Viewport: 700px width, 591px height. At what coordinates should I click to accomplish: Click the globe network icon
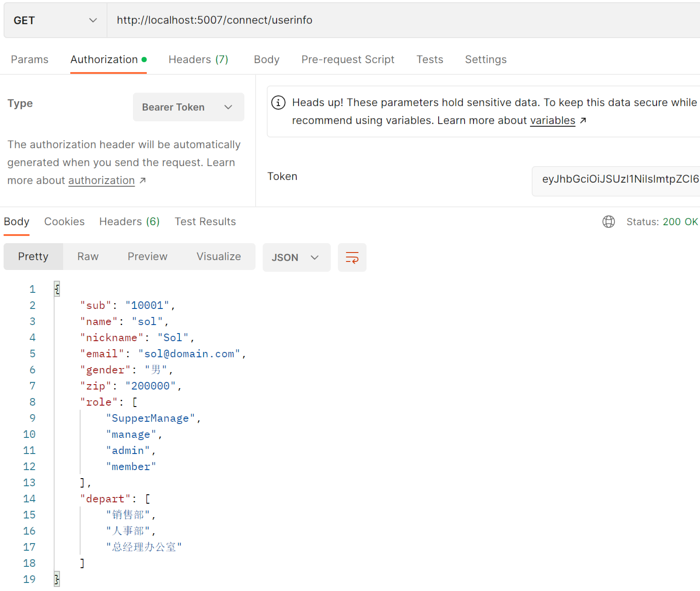pyautogui.click(x=608, y=222)
